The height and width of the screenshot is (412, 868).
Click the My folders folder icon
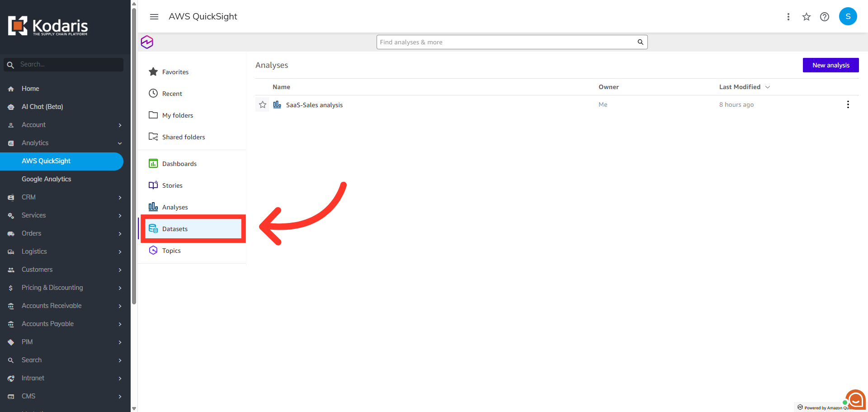(x=153, y=115)
